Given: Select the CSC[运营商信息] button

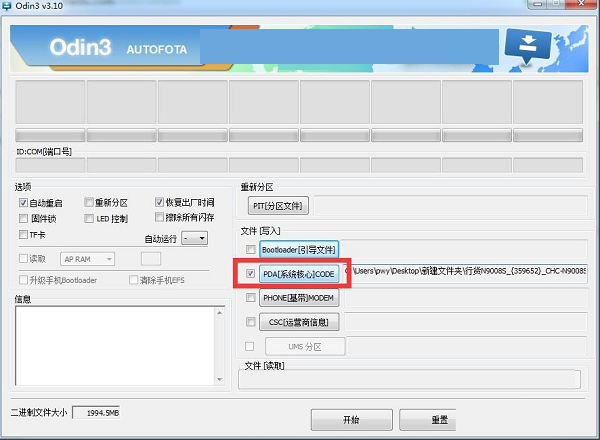Looking at the screenshot, I should pos(298,322).
